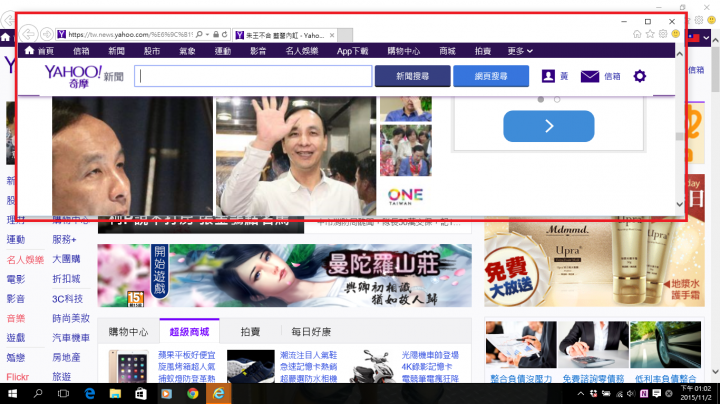Open File Explorer from taskbar
The height and width of the screenshot is (404, 720).
115,393
